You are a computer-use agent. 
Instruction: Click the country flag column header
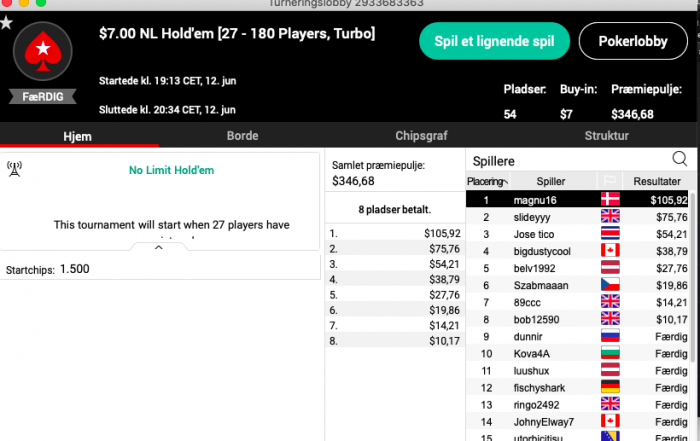[610, 181]
